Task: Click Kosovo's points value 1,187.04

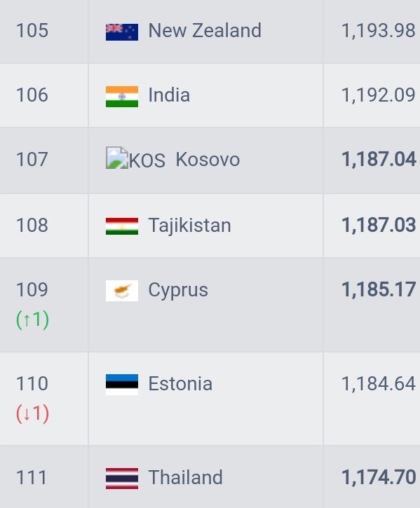Action: point(379,159)
